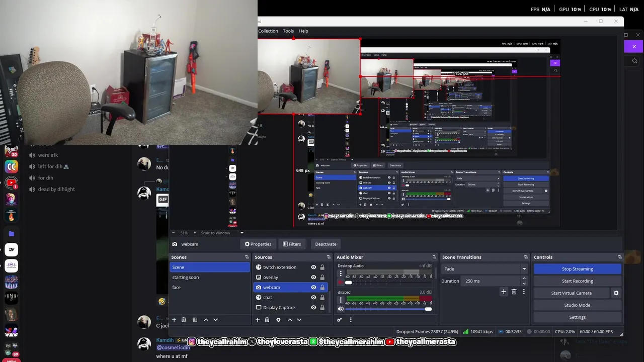Add a new scene with the plus icon
This screenshot has width=644, height=362.
click(x=174, y=320)
